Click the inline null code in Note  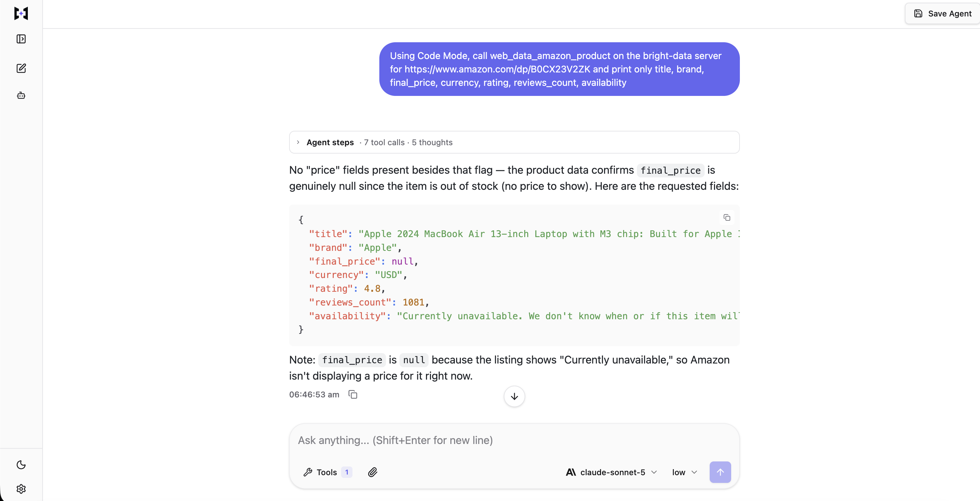pyautogui.click(x=414, y=360)
